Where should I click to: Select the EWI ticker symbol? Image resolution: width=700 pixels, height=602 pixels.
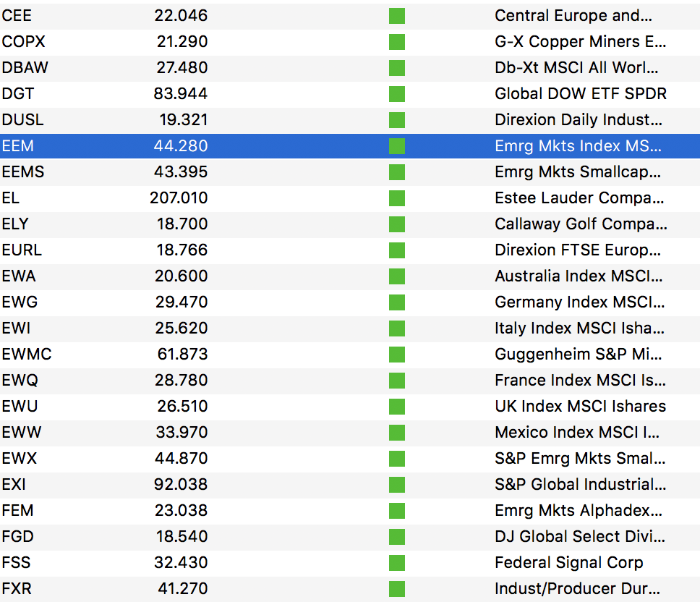16,328
